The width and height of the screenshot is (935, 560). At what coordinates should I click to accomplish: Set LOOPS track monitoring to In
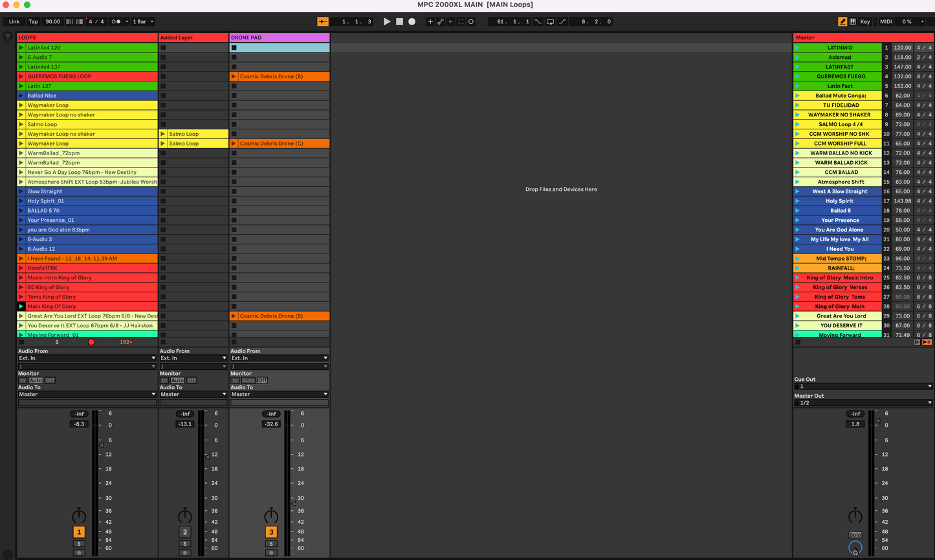pyautogui.click(x=23, y=380)
